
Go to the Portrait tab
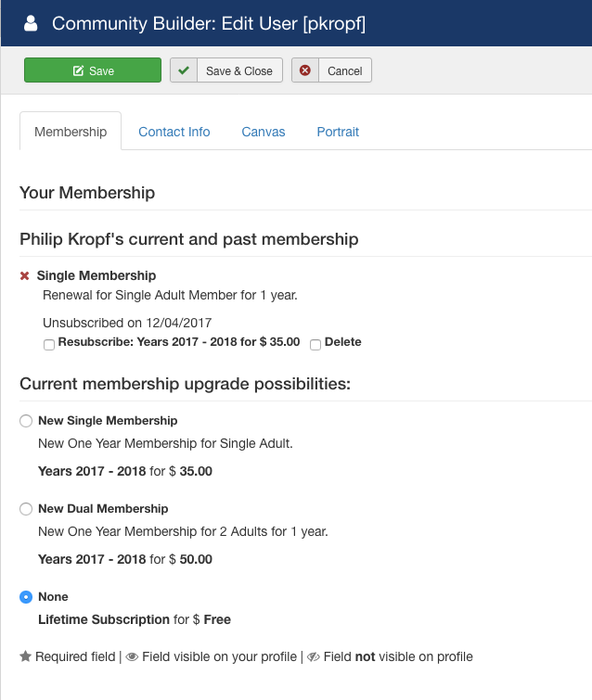[x=338, y=132]
